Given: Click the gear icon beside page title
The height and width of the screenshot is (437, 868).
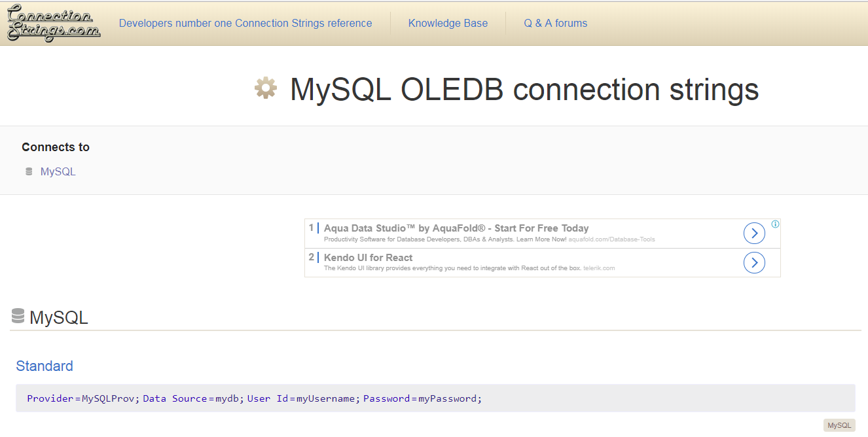Looking at the screenshot, I should point(266,88).
